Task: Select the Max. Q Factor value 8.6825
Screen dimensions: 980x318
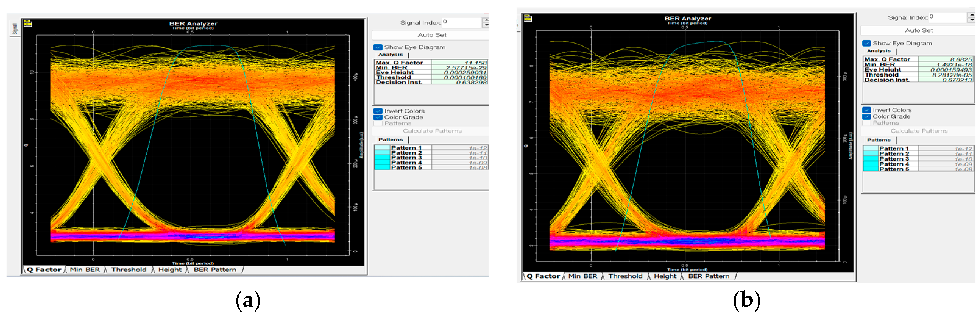Action: pos(946,59)
